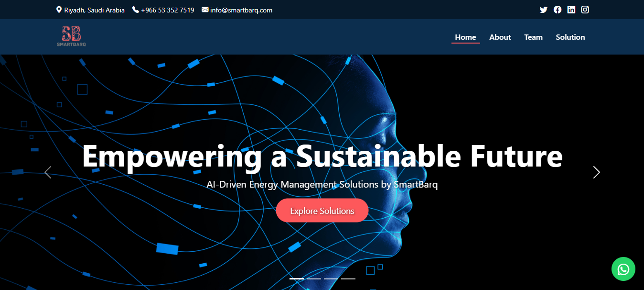Open the Facebook social icon

tap(557, 10)
